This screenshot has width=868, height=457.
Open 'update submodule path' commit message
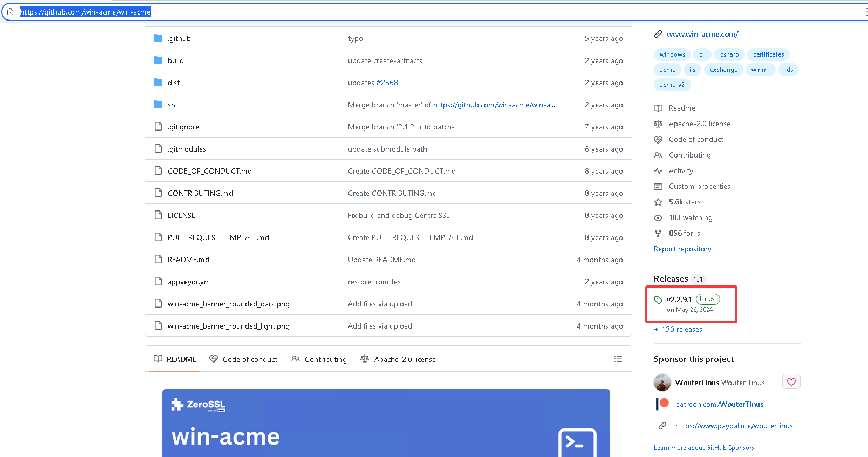point(387,149)
